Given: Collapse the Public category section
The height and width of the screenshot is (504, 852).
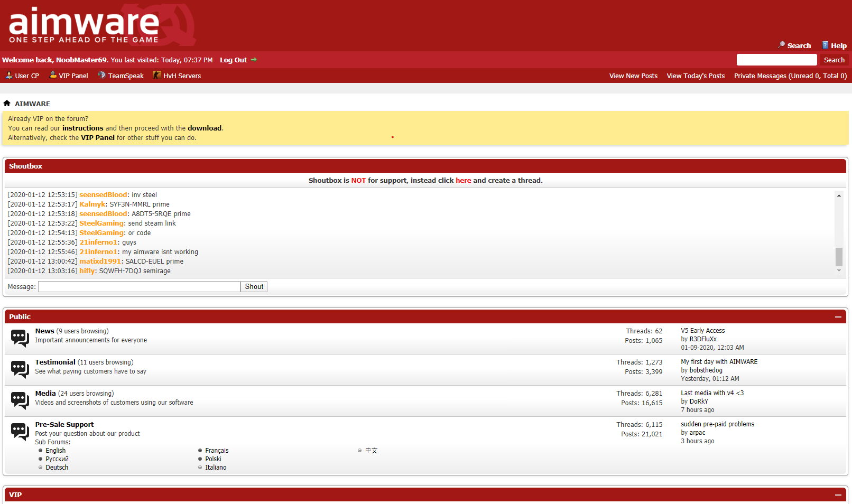Looking at the screenshot, I should (x=838, y=317).
